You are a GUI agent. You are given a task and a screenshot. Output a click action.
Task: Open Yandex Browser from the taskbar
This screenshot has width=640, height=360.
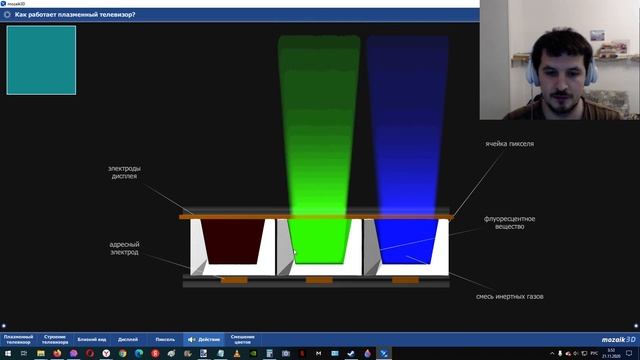tap(106, 353)
